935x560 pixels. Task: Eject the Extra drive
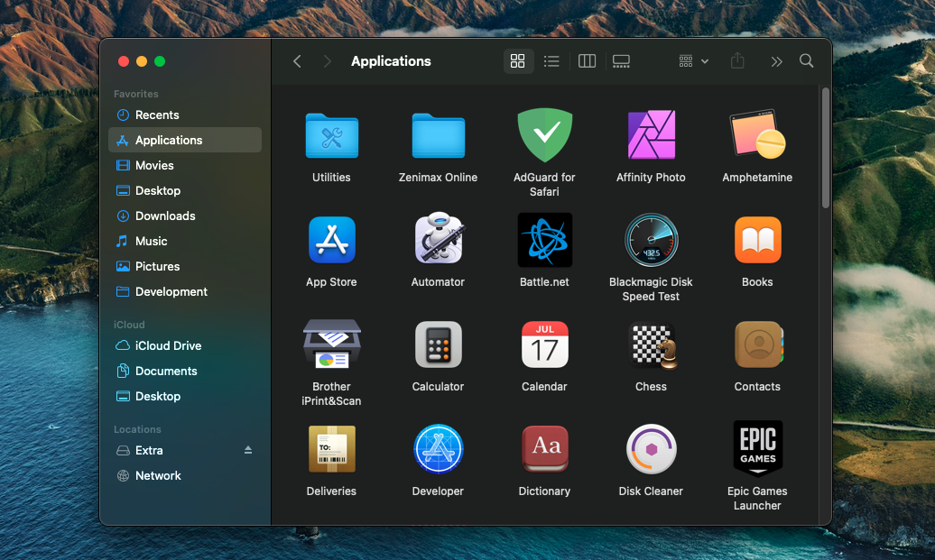248,450
